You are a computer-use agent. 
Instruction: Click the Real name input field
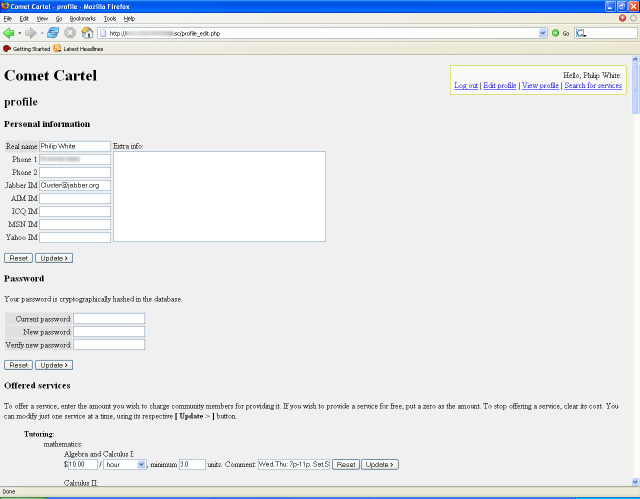tap(75, 146)
